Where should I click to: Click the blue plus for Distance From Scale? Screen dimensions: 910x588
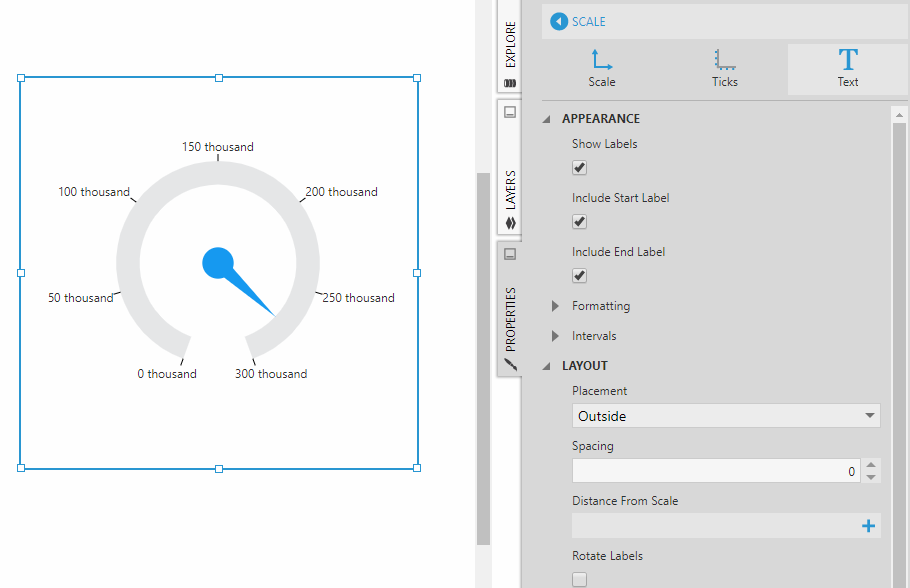[x=868, y=526]
